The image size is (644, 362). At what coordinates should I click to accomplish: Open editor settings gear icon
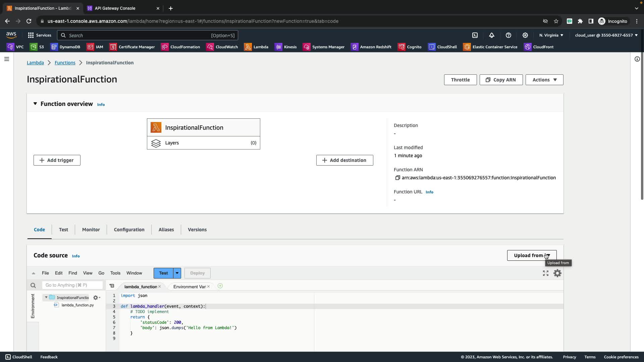pyautogui.click(x=557, y=273)
